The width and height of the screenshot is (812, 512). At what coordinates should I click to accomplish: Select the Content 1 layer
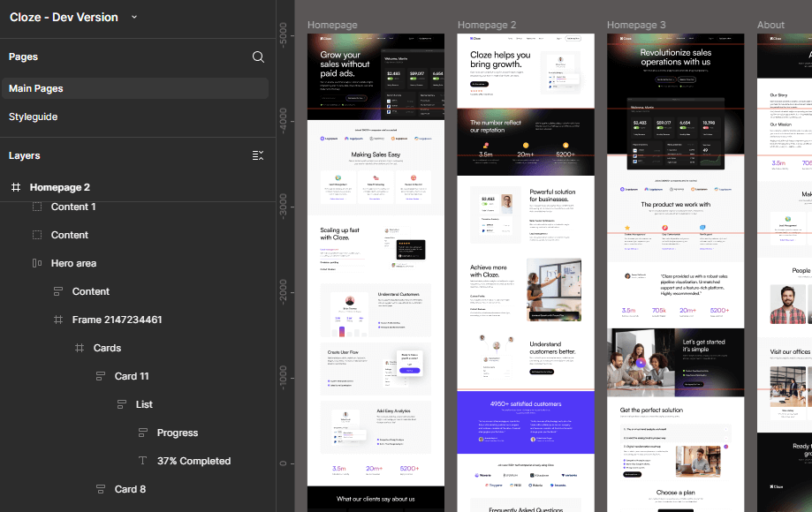click(x=73, y=207)
